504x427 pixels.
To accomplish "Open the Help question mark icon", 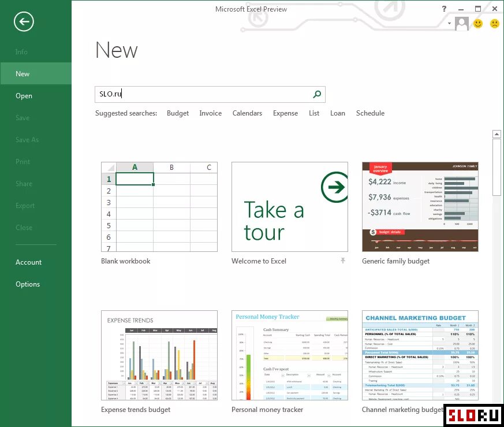I will [x=444, y=9].
